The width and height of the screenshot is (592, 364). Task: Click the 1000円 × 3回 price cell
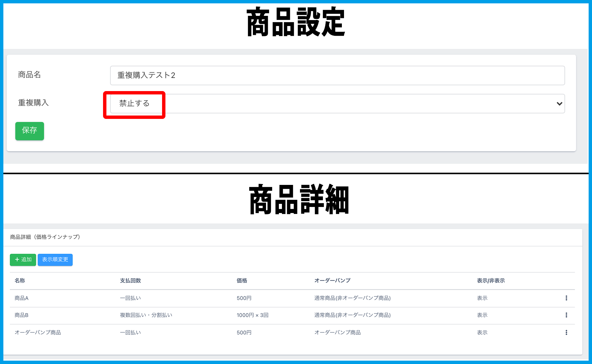[x=252, y=315]
